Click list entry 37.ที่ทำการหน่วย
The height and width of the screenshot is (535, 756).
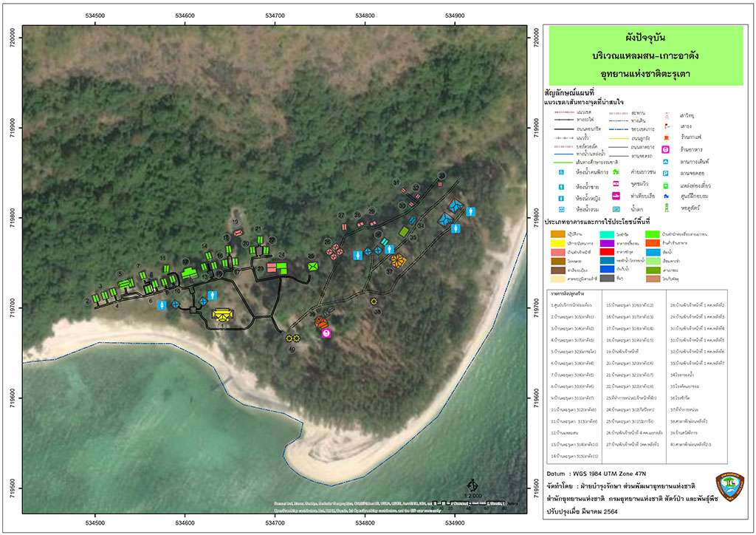point(684,409)
